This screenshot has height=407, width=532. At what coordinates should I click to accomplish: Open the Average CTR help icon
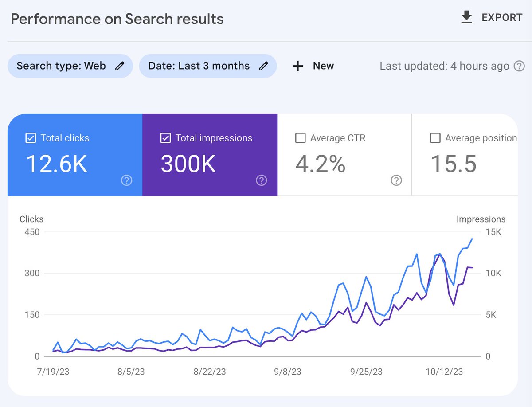coord(396,180)
